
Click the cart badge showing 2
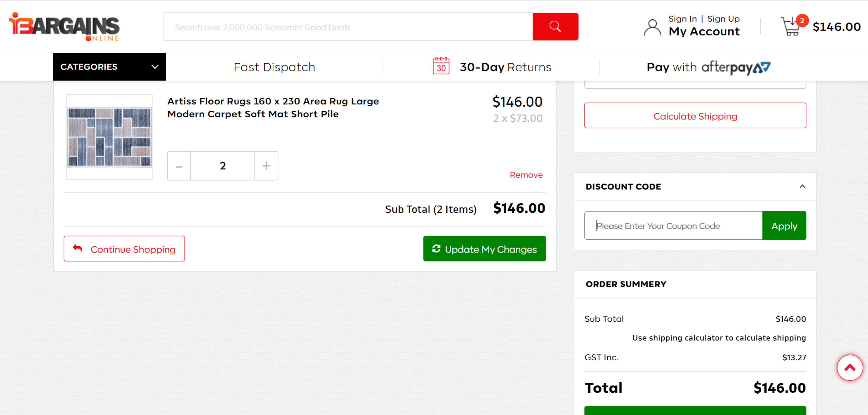[802, 21]
